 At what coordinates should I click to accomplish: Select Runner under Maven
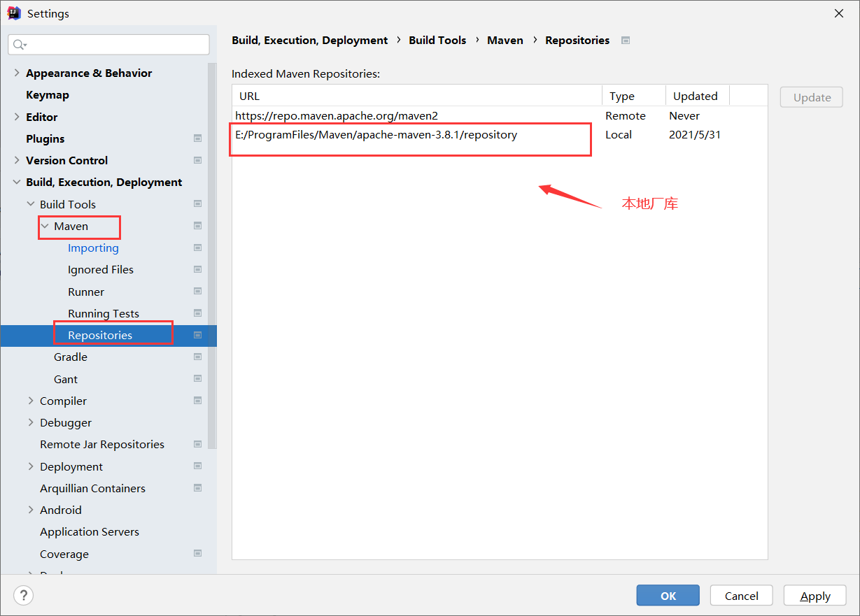(x=86, y=292)
